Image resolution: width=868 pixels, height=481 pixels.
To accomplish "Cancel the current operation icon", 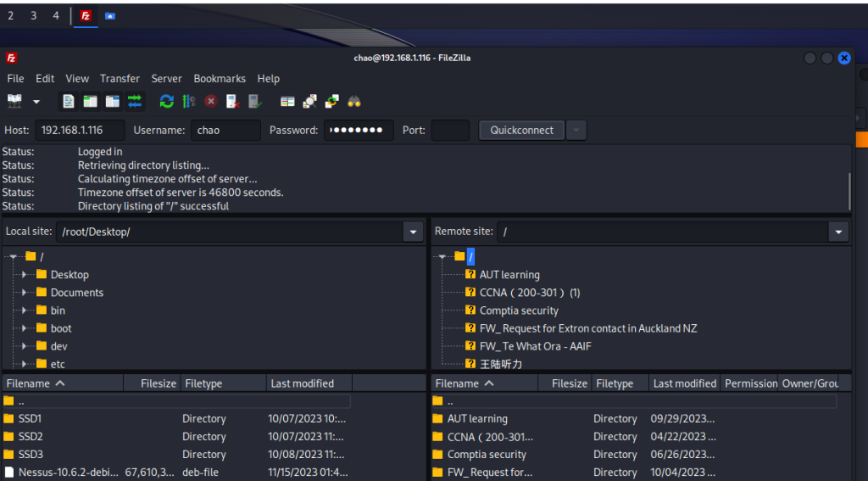I will [x=211, y=102].
